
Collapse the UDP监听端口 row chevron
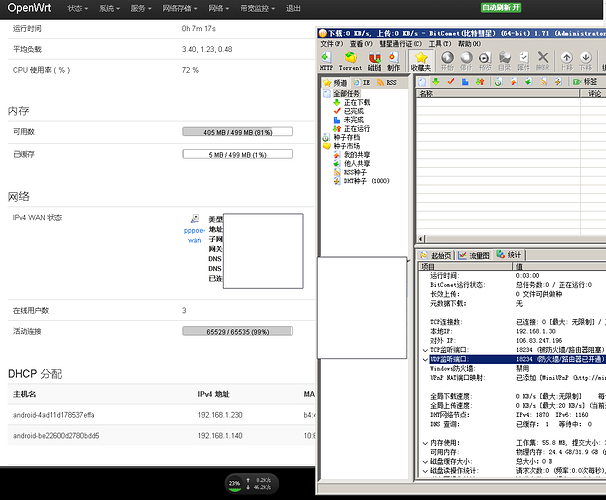click(x=425, y=359)
